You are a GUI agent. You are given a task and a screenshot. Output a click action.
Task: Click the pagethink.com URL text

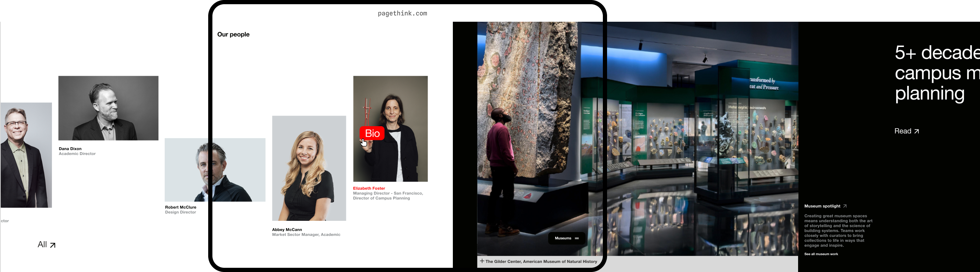(x=402, y=13)
